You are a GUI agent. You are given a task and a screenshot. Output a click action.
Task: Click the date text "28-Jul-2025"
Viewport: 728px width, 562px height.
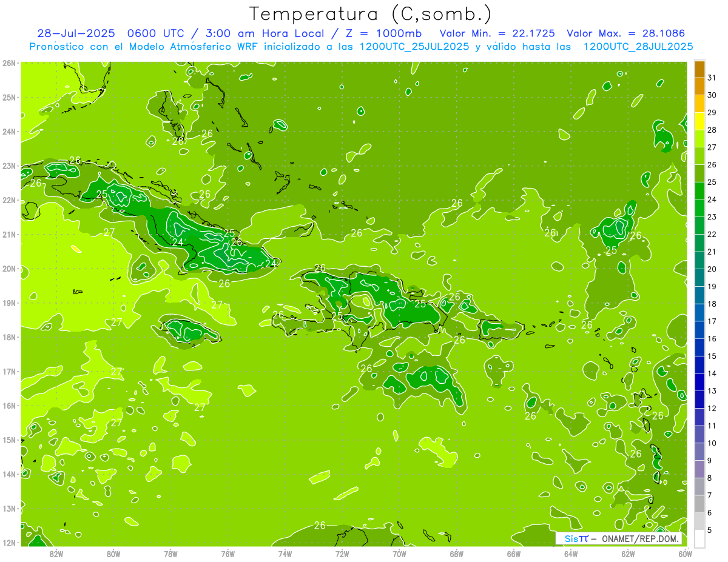tap(77, 33)
